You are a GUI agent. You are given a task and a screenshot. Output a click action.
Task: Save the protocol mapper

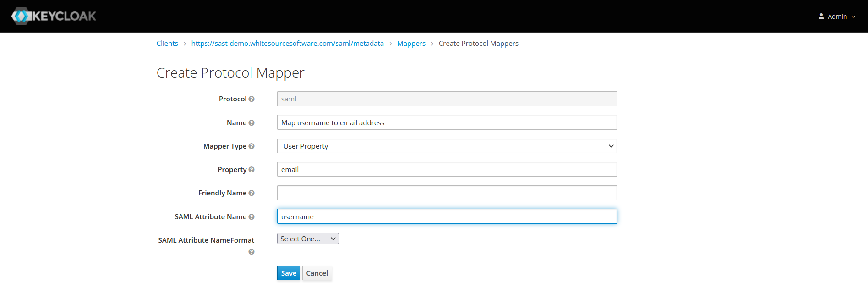(289, 273)
